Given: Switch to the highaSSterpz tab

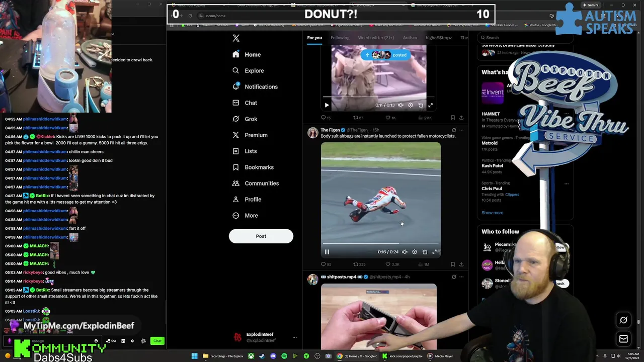Looking at the screenshot, I should coord(438,38).
